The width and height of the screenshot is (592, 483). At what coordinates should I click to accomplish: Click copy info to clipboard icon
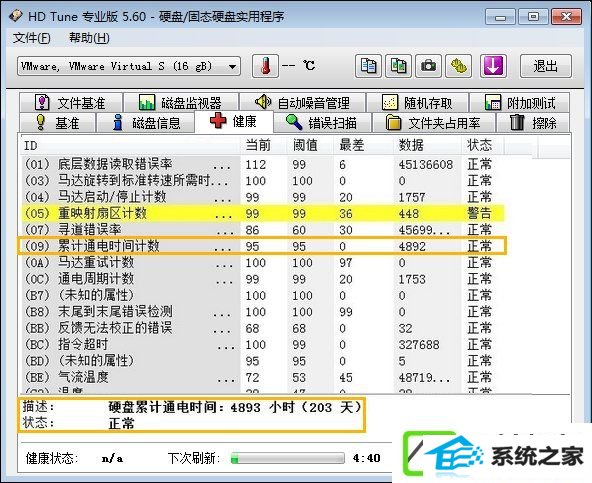pos(368,66)
